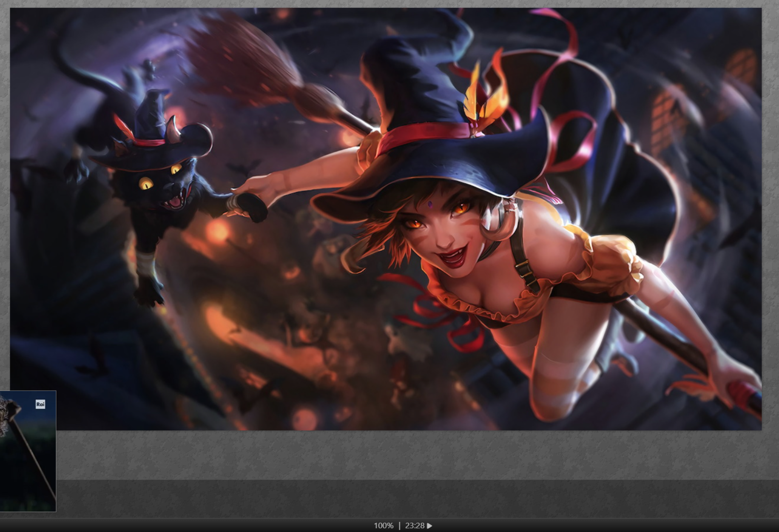Click the witch on broomstick artwork

coord(386,219)
